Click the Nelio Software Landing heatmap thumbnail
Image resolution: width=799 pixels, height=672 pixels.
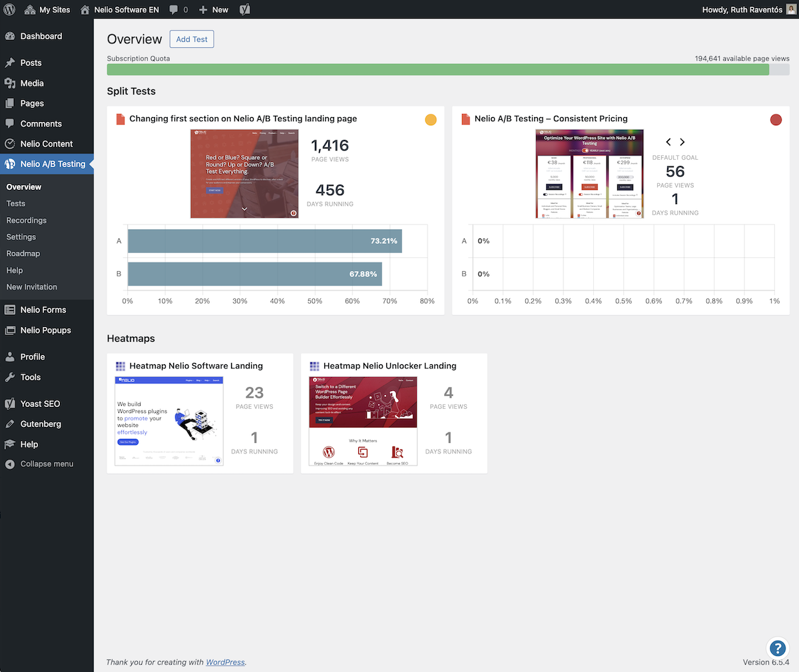pos(169,421)
